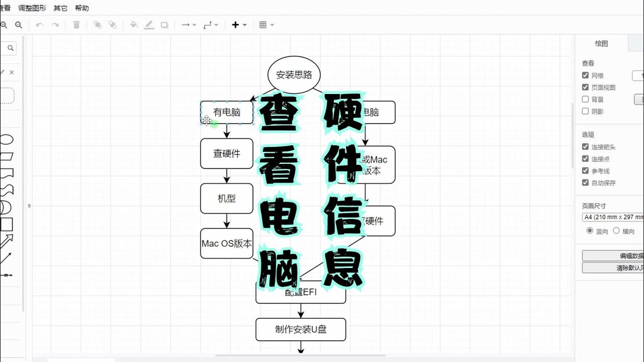Image resolution: width=644 pixels, height=362 pixels.
Task: Open the 调整图形 menu
Action: coord(32,8)
